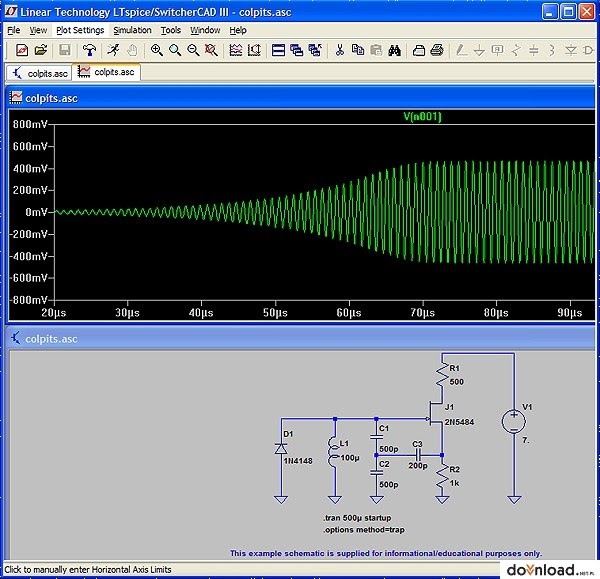Click the V1 voltage source symbol
Screen dimensions: 600x579
pos(514,422)
